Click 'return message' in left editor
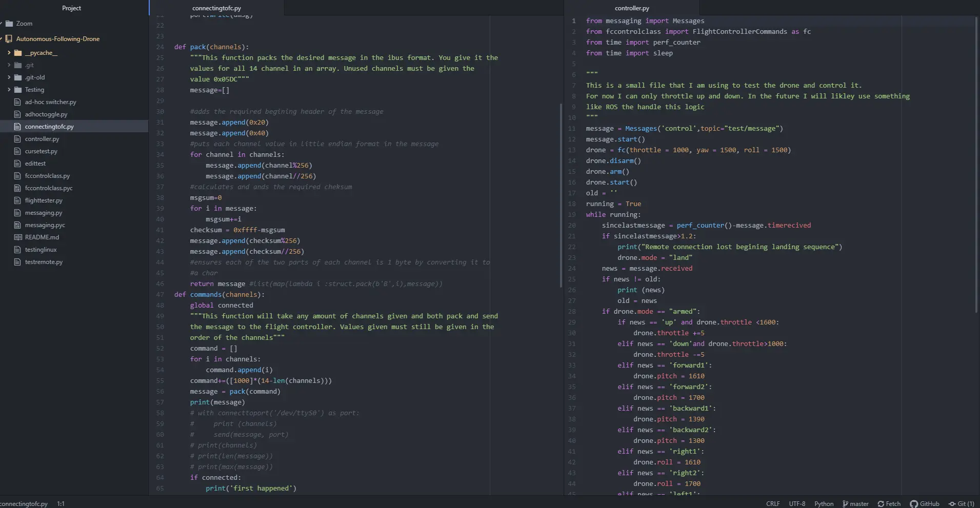 pyautogui.click(x=217, y=283)
